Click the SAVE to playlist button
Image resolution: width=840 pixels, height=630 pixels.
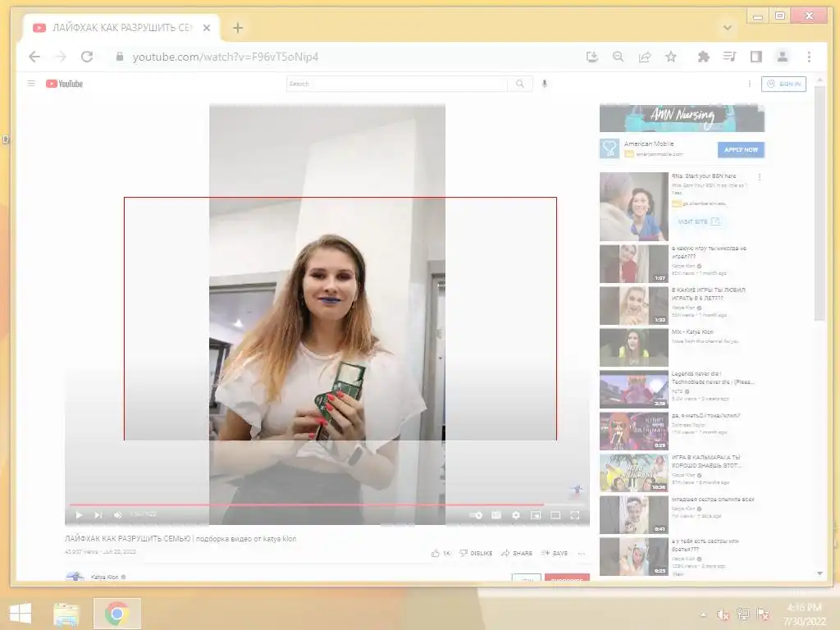(x=555, y=554)
